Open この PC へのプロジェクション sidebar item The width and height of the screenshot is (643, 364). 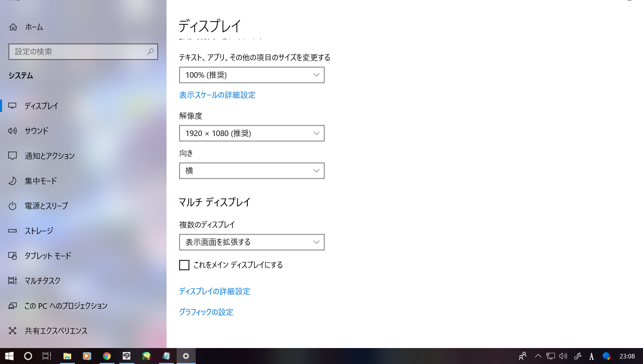coord(83,306)
